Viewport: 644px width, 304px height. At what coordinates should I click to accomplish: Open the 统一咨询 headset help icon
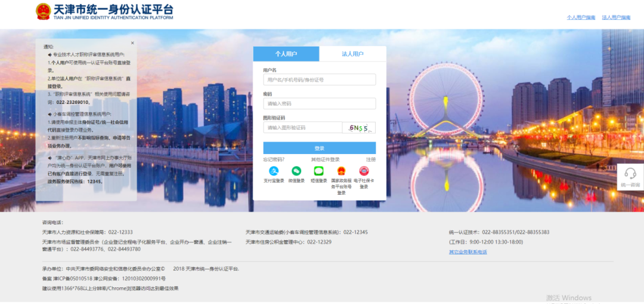coord(630,173)
